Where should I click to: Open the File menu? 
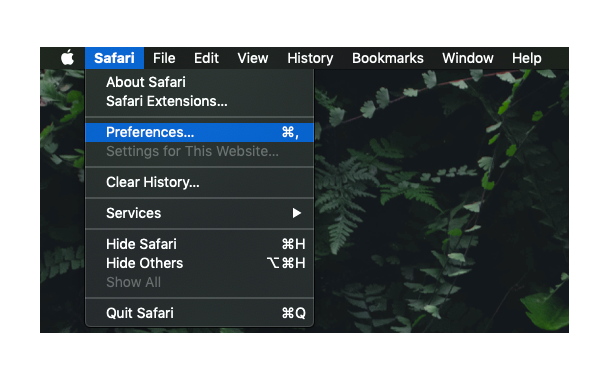point(164,58)
